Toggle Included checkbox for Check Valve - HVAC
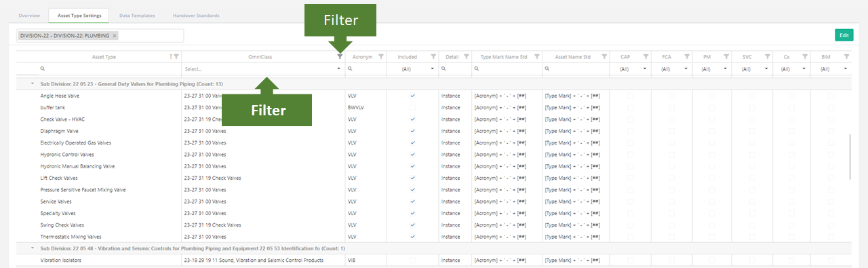 pyautogui.click(x=412, y=119)
